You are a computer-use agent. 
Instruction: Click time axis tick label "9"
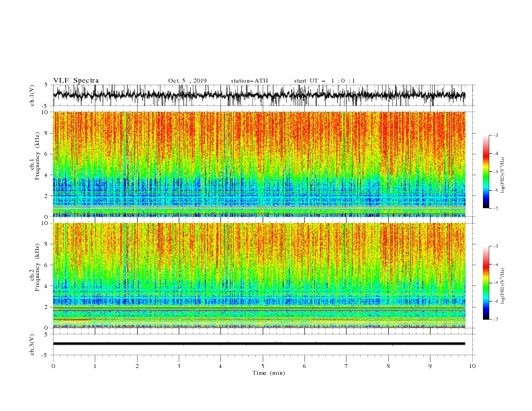(x=430, y=366)
